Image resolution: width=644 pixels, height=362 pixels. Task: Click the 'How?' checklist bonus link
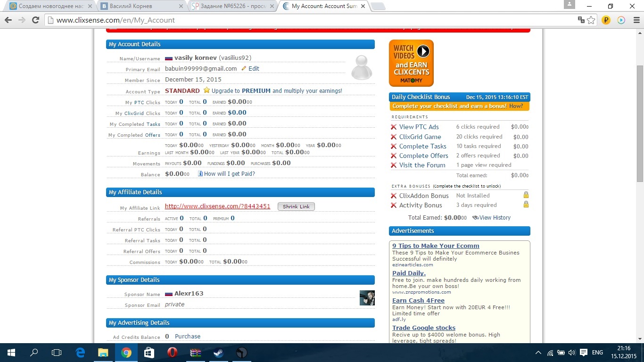pyautogui.click(x=516, y=106)
